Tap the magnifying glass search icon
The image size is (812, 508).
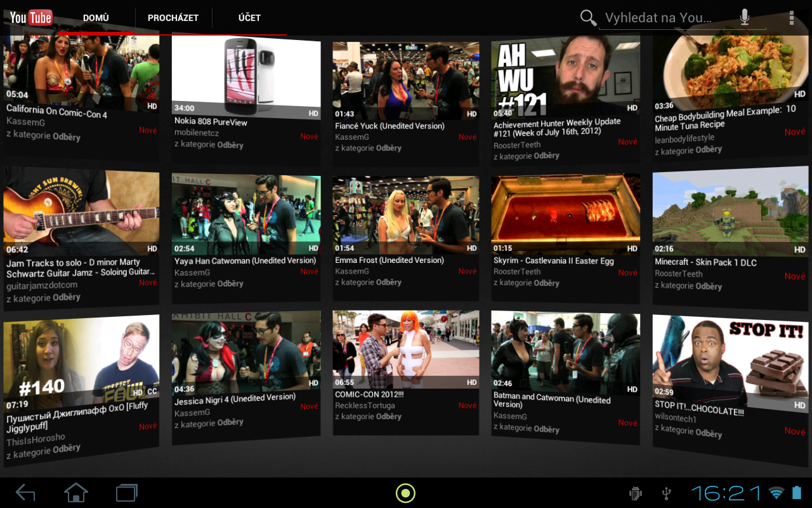point(587,18)
